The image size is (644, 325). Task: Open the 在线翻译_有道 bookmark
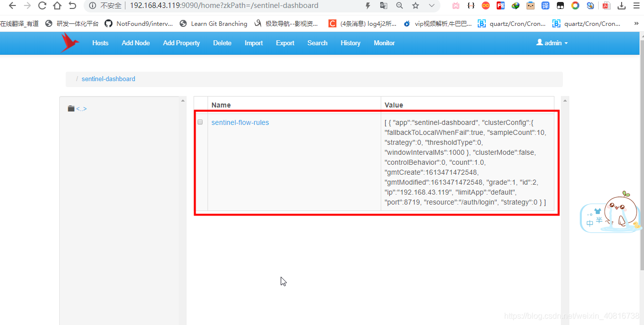click(x=19, y=23)
